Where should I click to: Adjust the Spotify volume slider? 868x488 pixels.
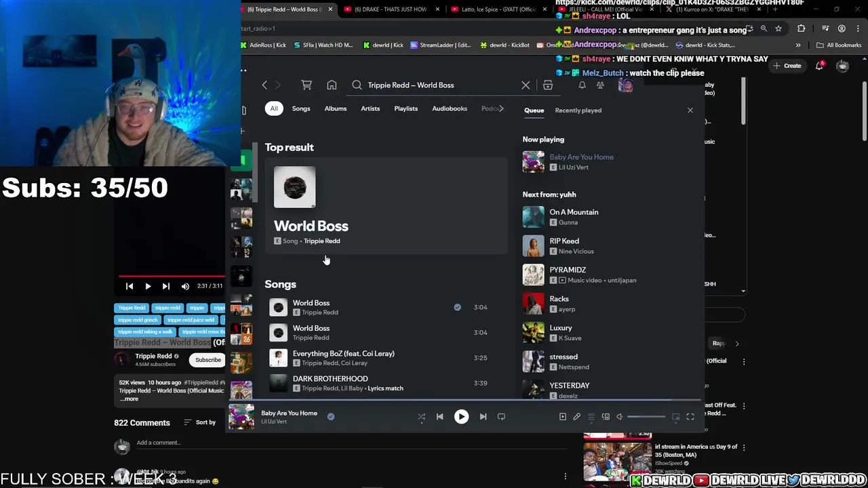click(x=646, y=417)
